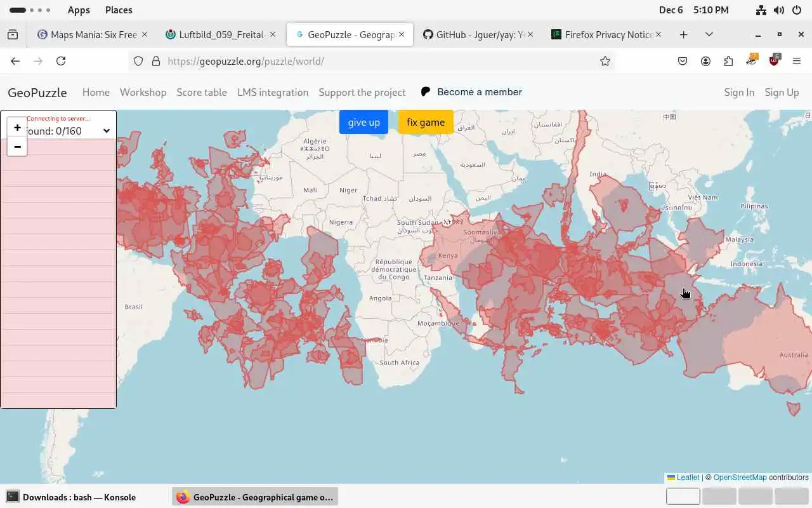Image resolution: width=812 pixels, height=508 pixels.
Task: Bookmark this page with the star
Action: pos(605,61)
